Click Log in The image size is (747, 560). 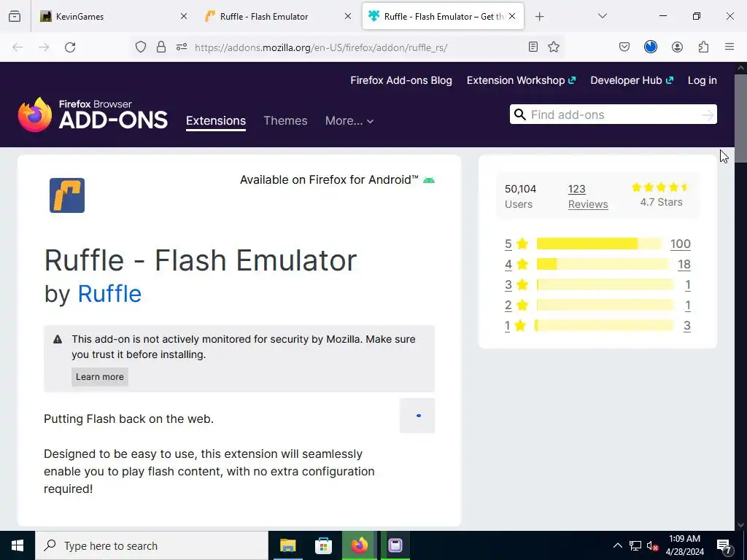[703, 80]
